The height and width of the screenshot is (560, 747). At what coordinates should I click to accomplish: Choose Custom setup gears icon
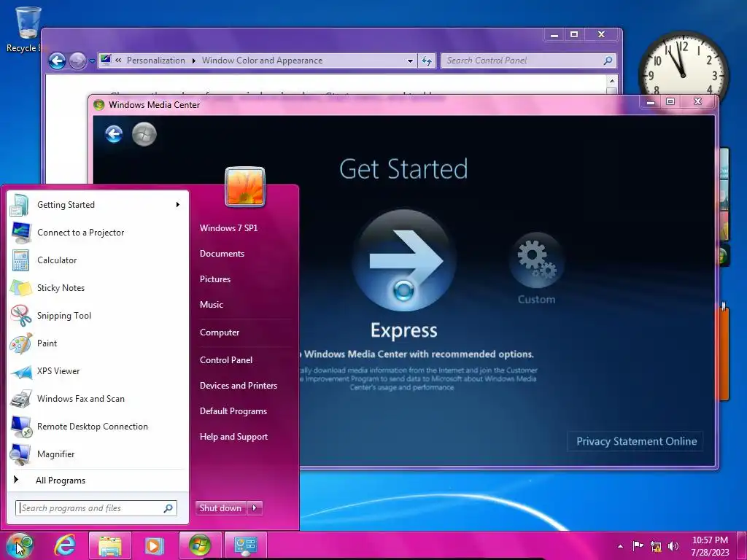(536, 260)
